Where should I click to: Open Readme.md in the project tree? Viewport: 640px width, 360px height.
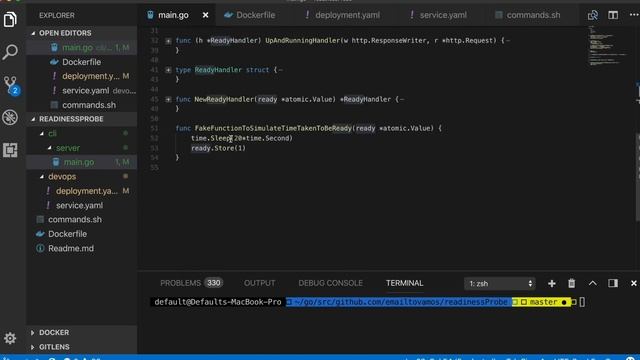tap(82, 248)
